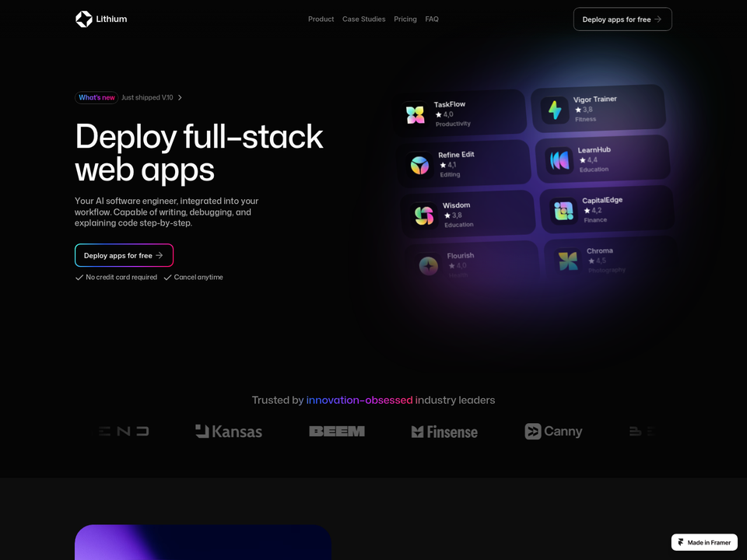Click the What's new badge
Screen dimensions: 747x560
[x=96, y=98]
